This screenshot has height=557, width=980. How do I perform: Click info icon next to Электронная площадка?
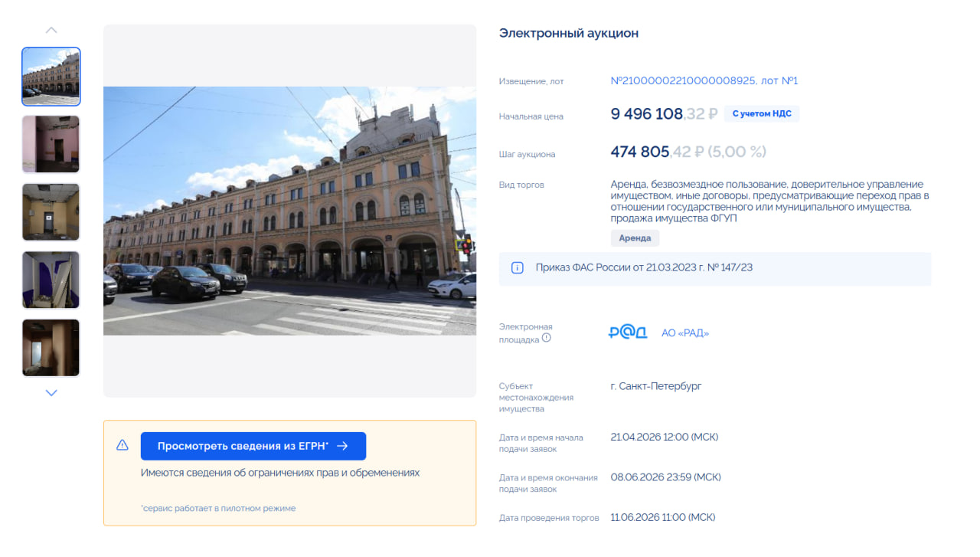pos(547,338)
